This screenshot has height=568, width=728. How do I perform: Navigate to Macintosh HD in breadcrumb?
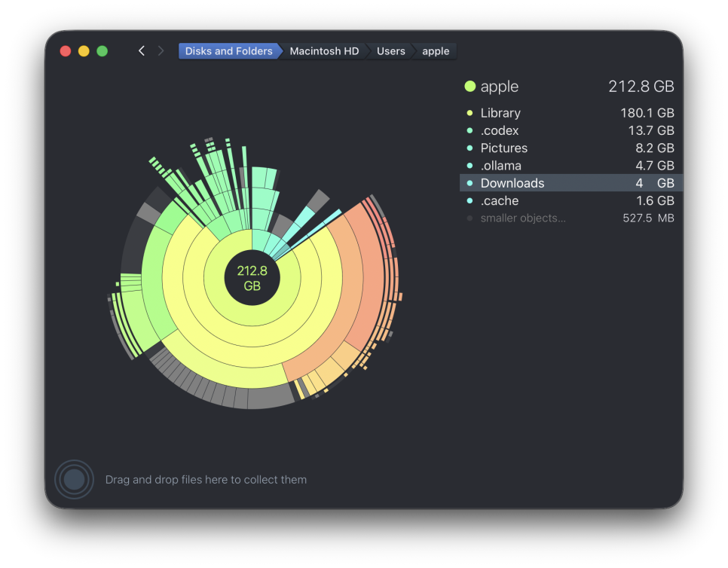coord(324,51)
